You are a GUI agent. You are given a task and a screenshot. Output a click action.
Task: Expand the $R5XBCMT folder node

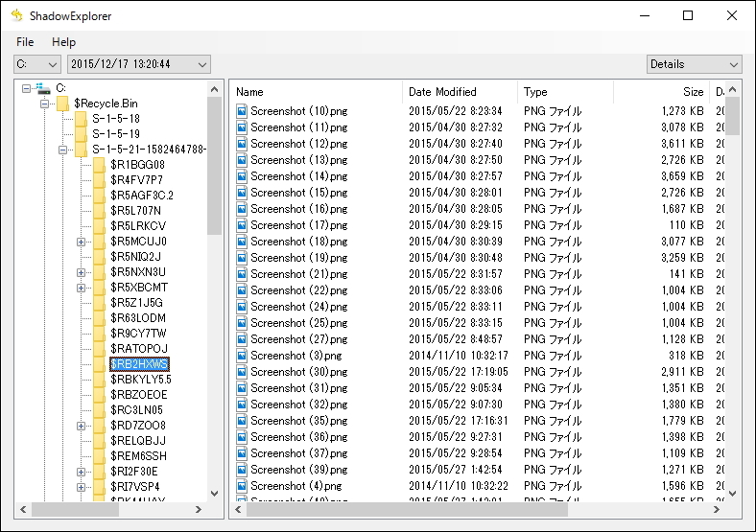[81, 289]
